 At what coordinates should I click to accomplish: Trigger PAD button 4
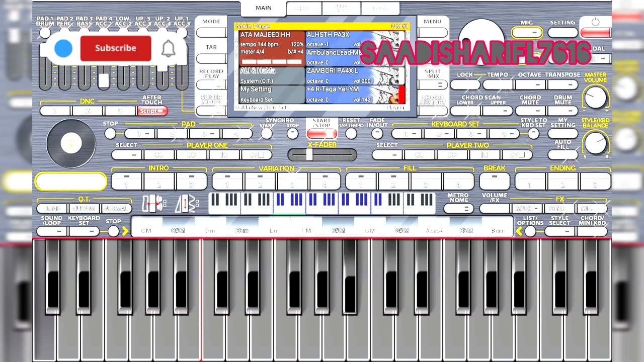[x=237, y=134]
